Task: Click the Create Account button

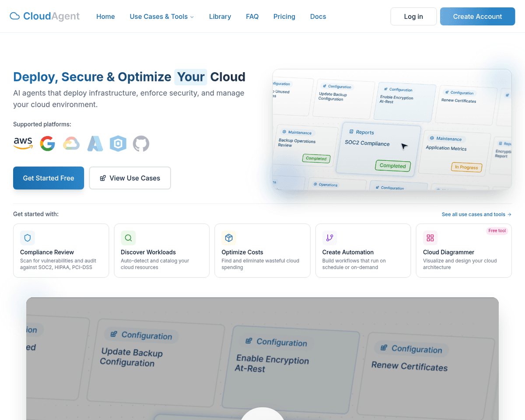Action: (477, 17)
